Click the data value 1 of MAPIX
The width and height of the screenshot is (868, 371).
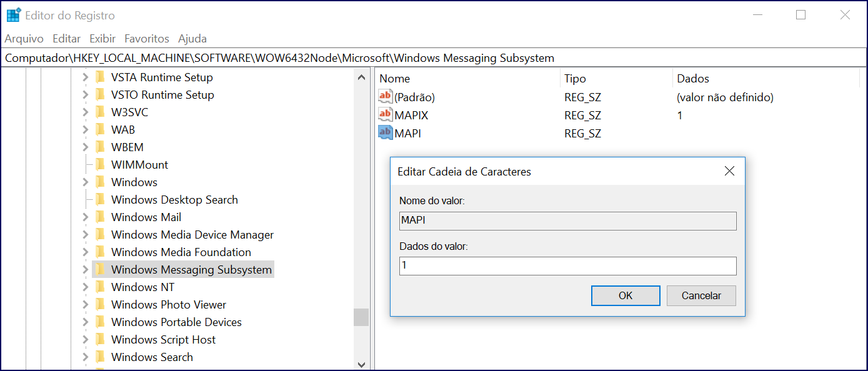(680, 116)
